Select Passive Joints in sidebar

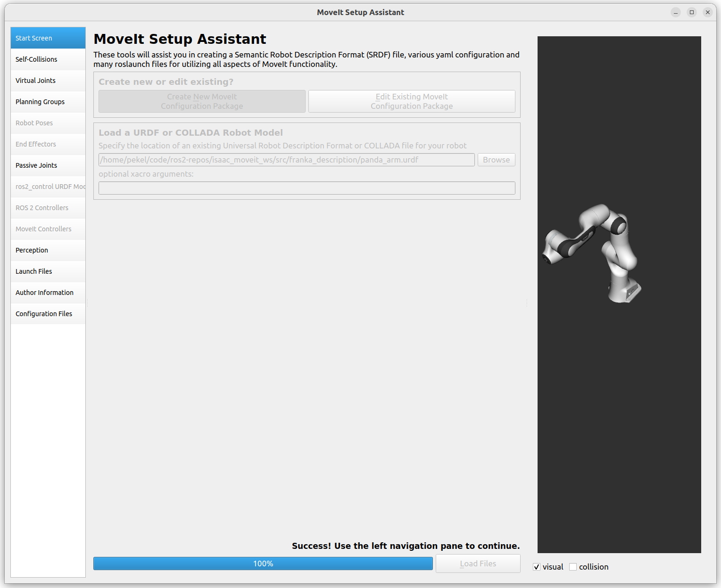(48, 165)
